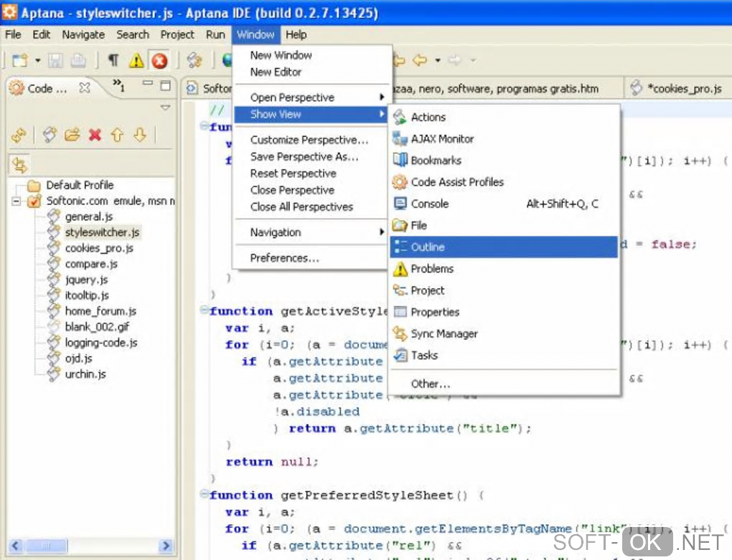732x560 pixels.
Task: Select cookies_pro.js in the profile tree
Action: click(x=99, y=248)
